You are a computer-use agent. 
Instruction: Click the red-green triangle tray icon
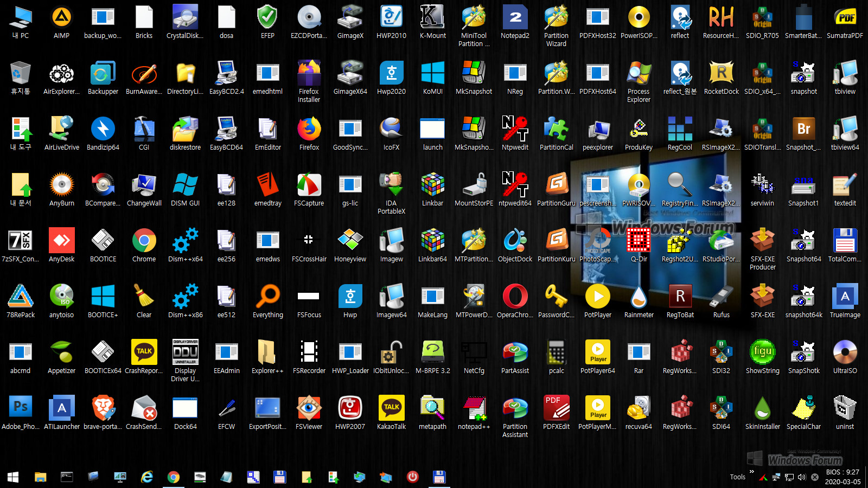[763, 477]
